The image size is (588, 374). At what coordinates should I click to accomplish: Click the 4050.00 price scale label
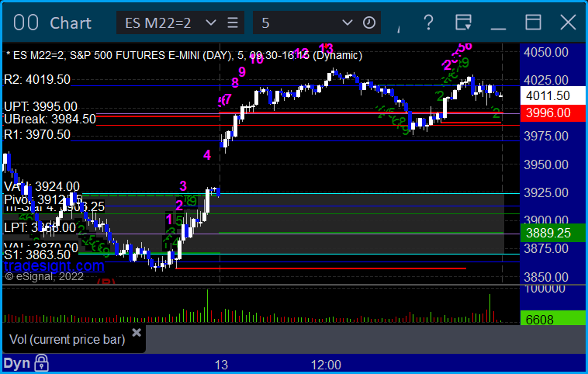point(546,52)
